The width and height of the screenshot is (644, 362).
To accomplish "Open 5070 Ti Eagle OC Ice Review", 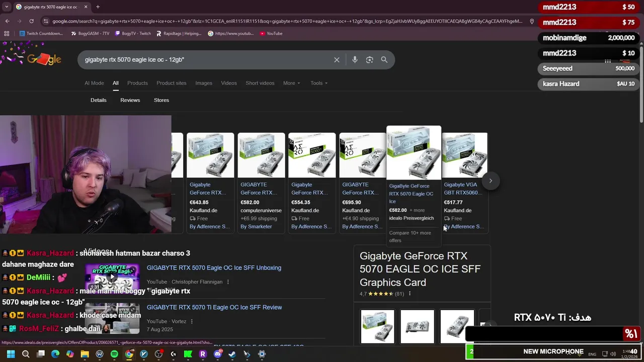I will [214, 308].
